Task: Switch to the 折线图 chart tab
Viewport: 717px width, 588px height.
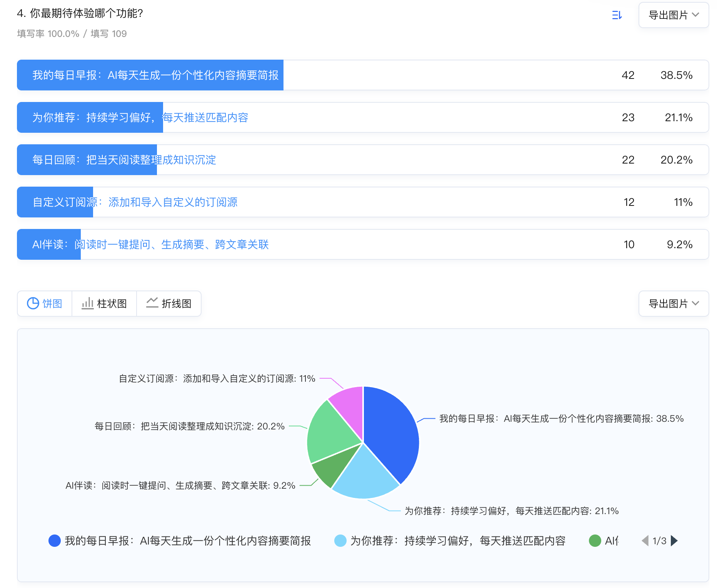Action: click(x=169, y=304)
